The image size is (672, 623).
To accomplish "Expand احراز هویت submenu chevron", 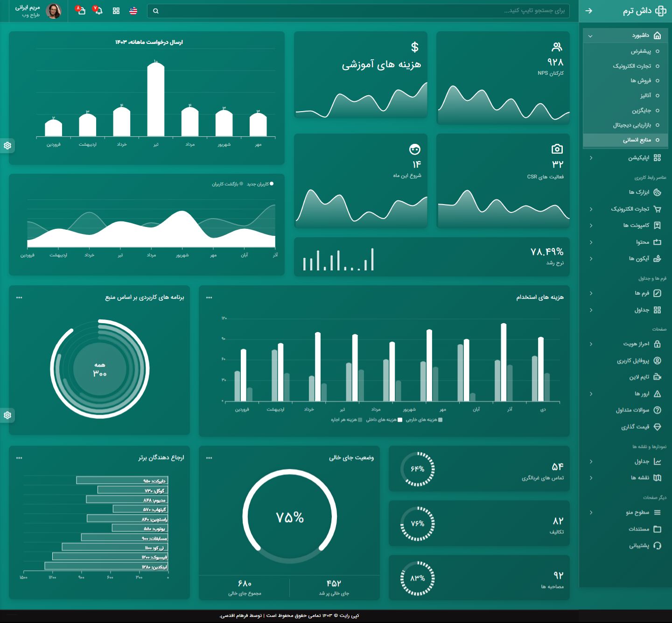I will tap(591, 344).
